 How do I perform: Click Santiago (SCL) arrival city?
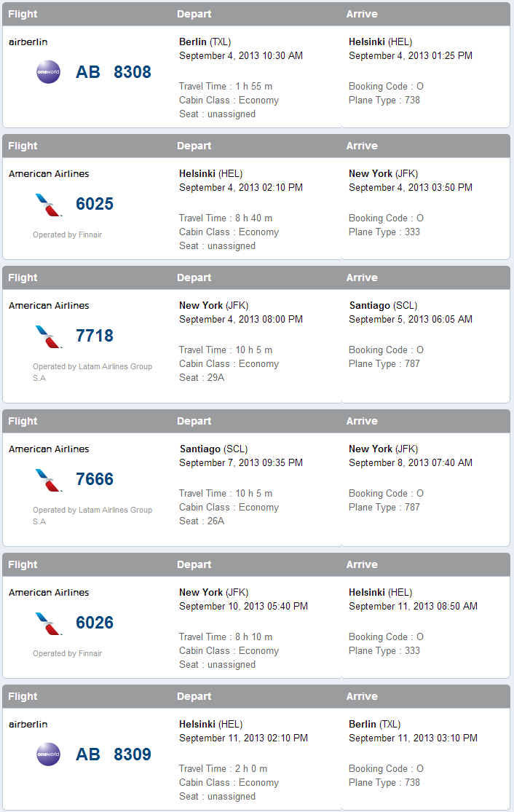click(x=383, y=306)
